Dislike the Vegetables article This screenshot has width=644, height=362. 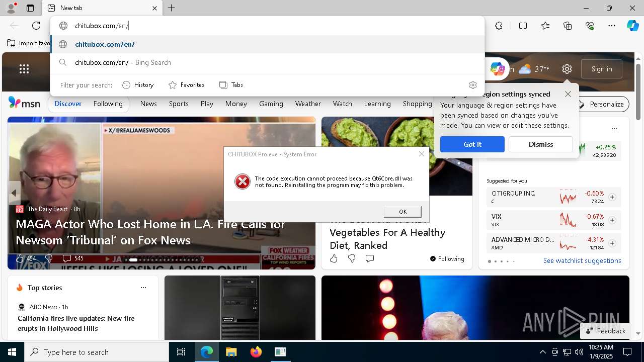pos(352,258)
